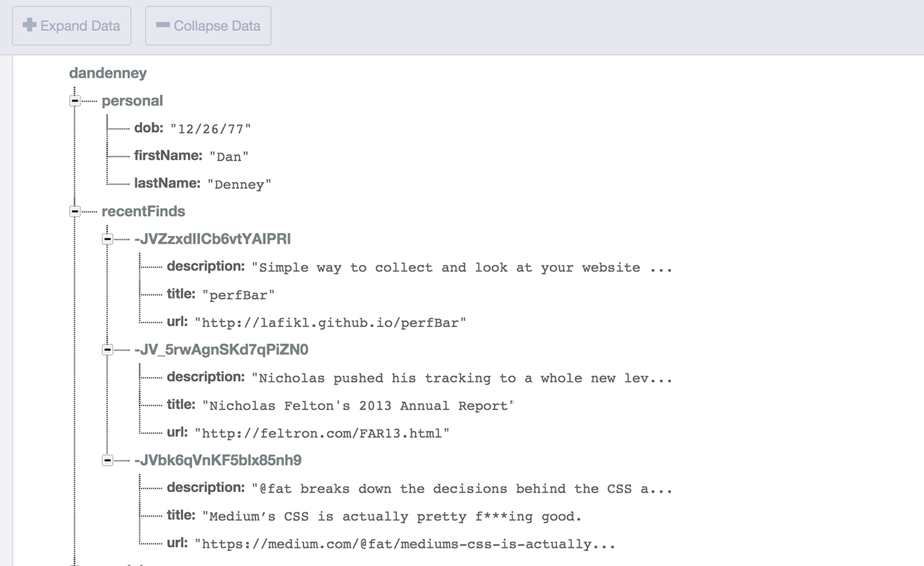The image size is (924, 566).
Task: Select the Nicholas Felton's Annual Report title
Action: click(358, 406)
